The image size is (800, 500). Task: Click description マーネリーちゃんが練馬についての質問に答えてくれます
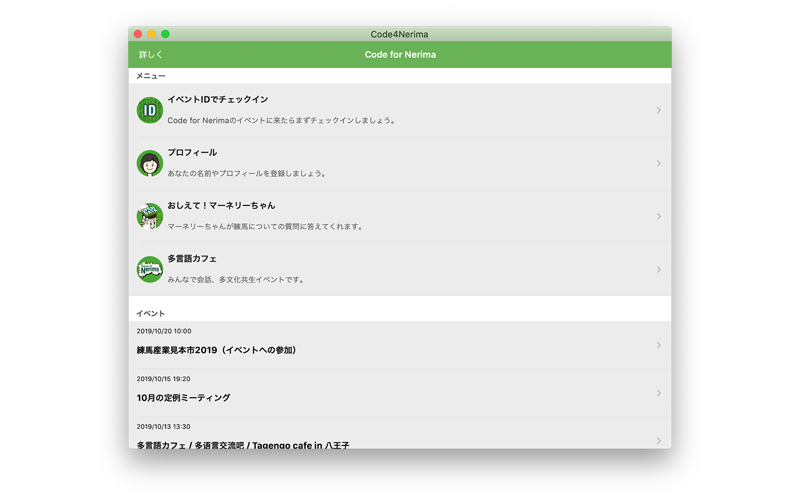(265, 227)
